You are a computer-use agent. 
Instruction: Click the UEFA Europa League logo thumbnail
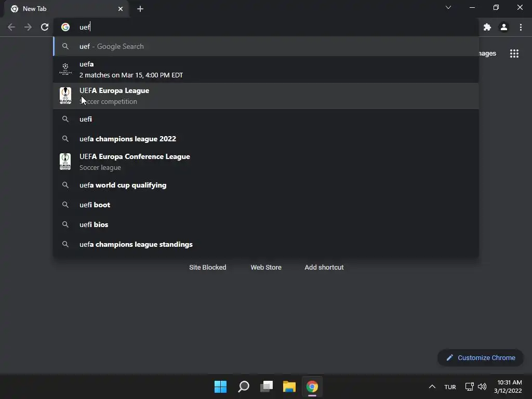(x=65, y=96)
